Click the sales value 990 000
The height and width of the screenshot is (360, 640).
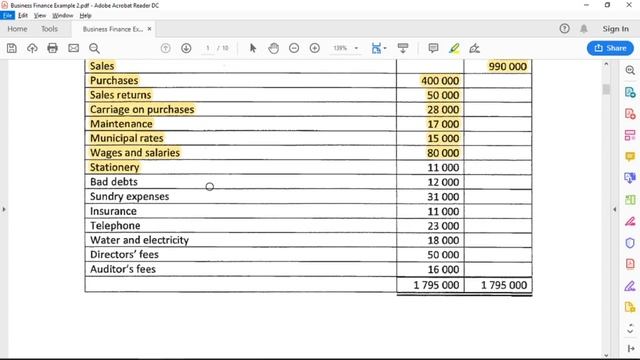tap(507, 66)
